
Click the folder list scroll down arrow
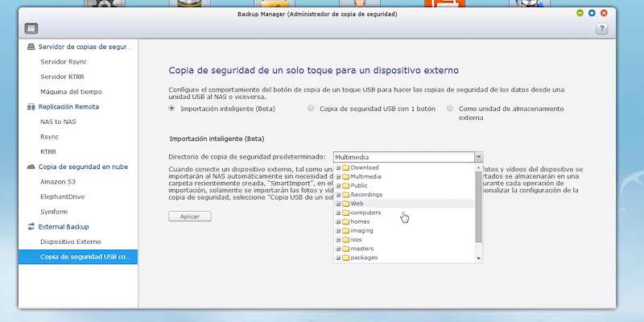coord(478,258)
